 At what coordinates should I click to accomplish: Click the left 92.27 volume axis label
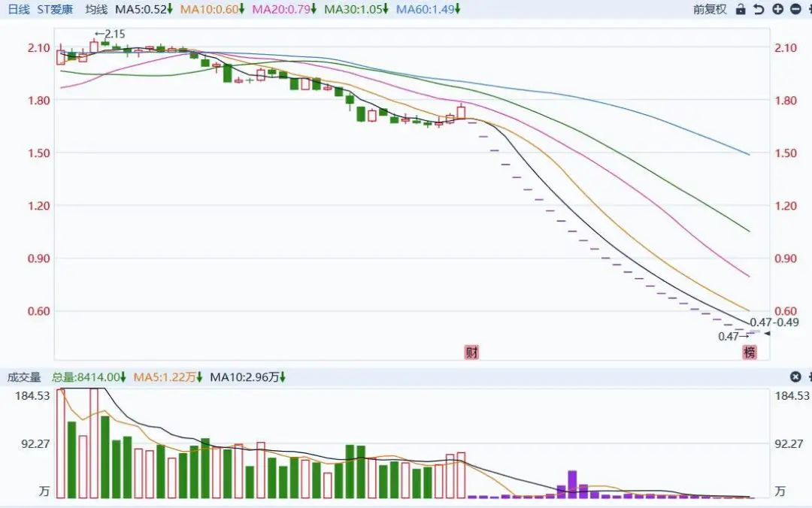(36, 444)
